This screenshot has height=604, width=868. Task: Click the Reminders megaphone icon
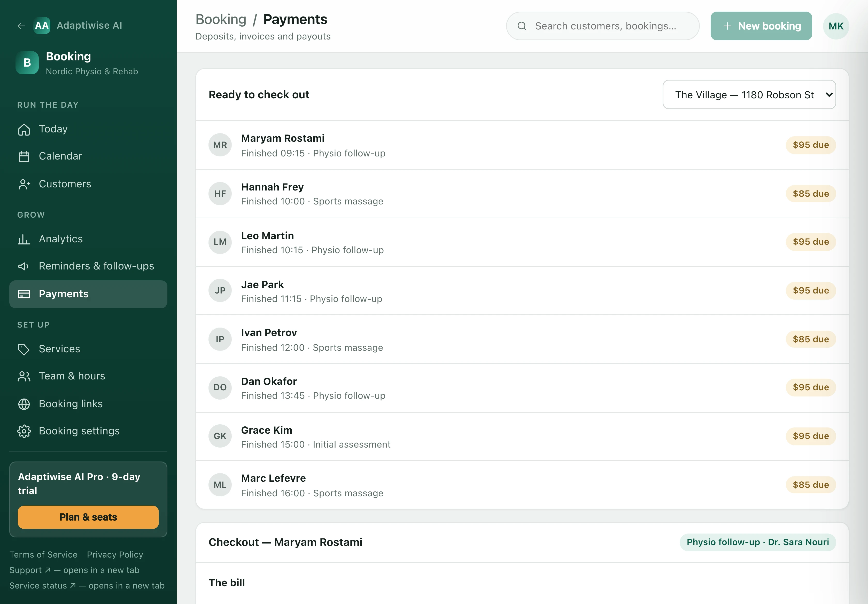[24, 266]
